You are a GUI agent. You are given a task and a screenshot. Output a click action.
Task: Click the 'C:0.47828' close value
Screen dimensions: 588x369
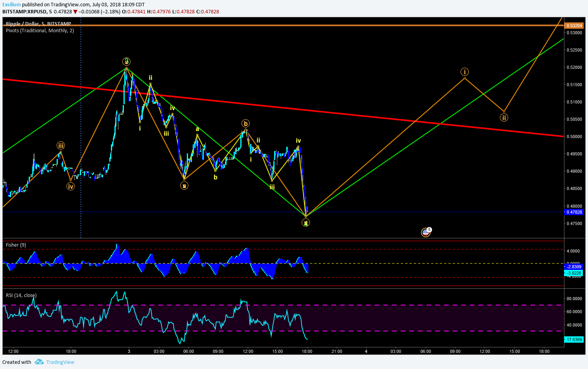207,11
